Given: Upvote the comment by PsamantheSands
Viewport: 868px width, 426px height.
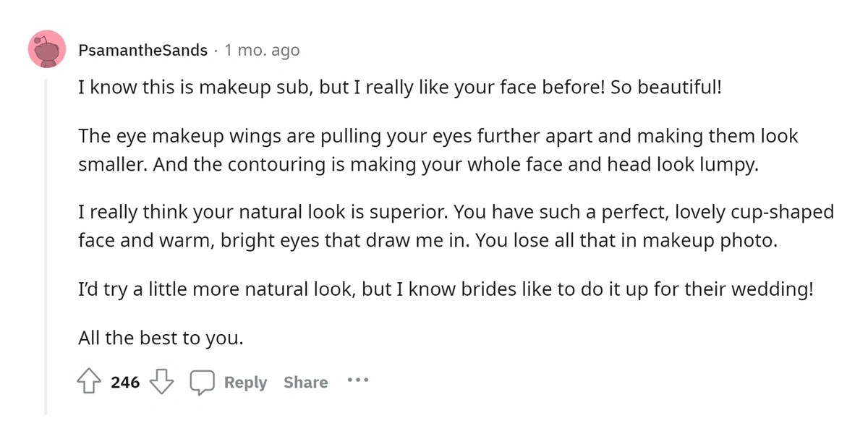Looking at the screenshot, I should click(x=88, y=382).
